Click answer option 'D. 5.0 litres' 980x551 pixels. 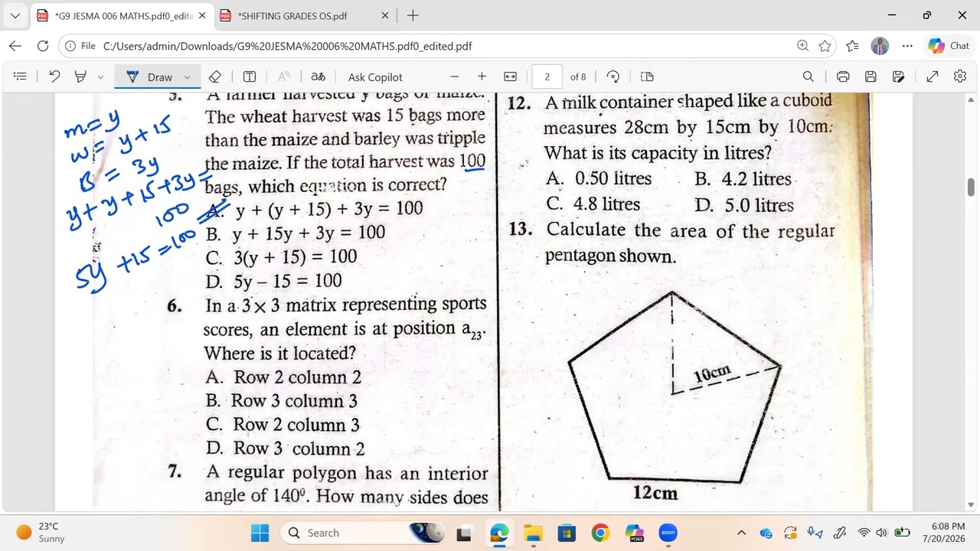(x=744, y=205)
